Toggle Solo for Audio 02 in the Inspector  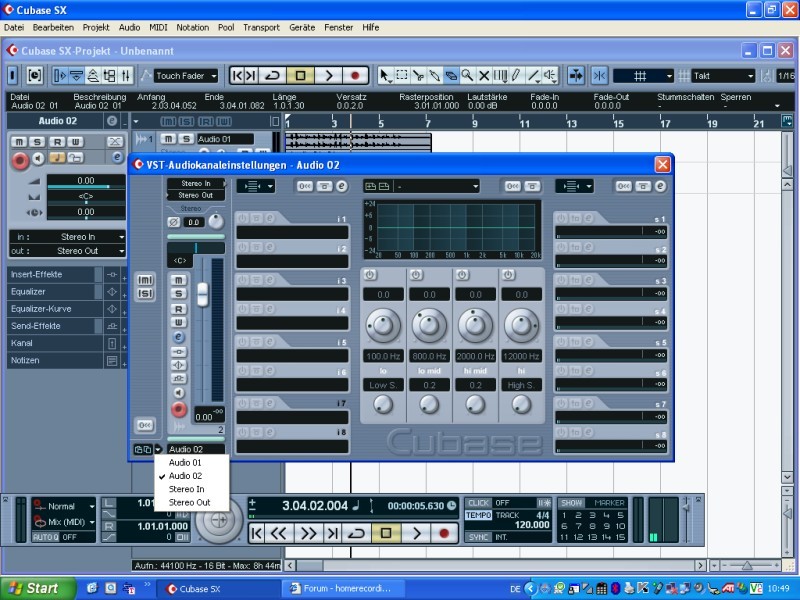click(x=37, y=142)
